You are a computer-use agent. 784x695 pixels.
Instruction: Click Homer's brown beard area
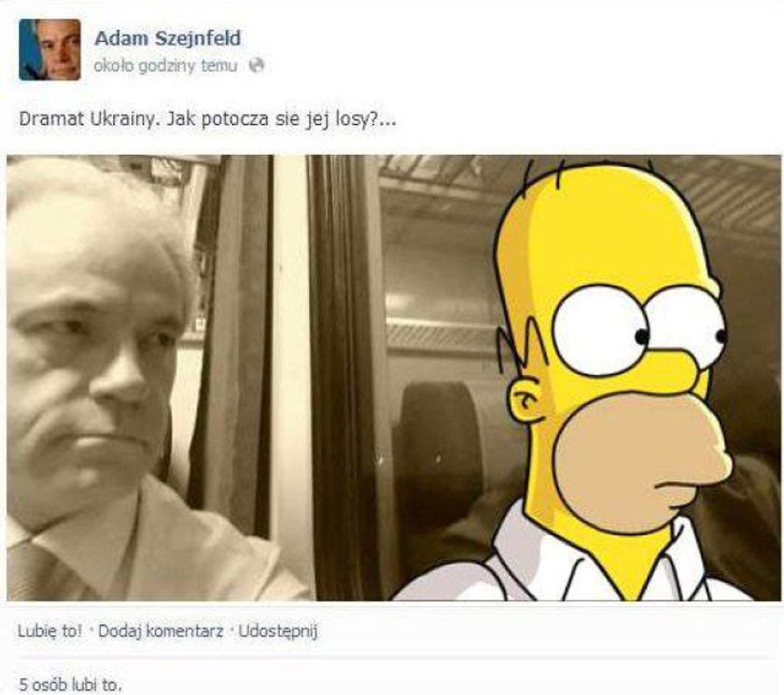(640, 460)
